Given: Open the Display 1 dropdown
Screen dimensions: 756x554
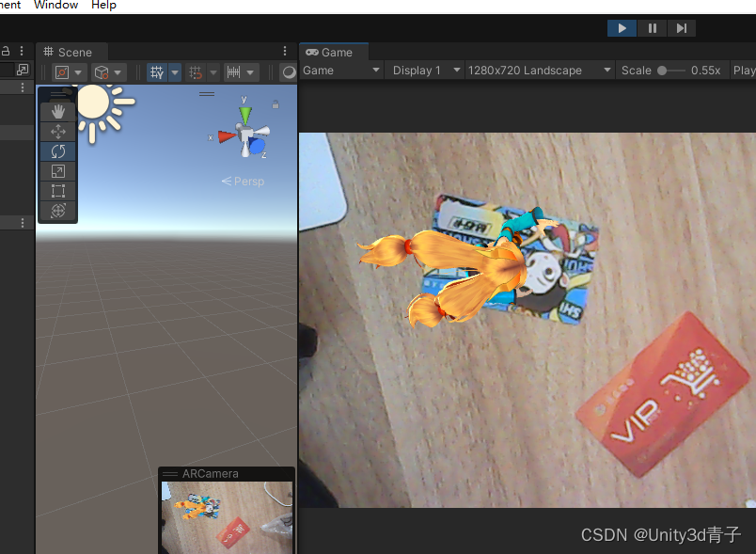Looking at the screenshot, I should pos(426,71).
